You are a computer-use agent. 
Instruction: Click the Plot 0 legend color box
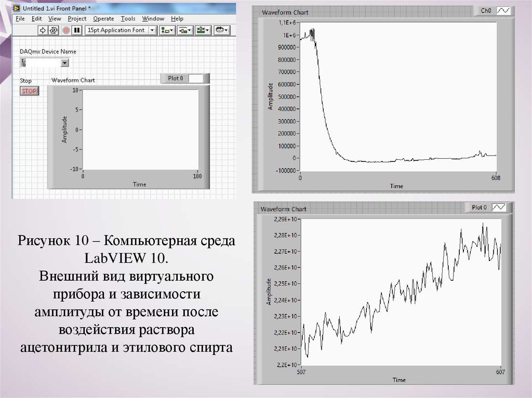click(196, 78)
